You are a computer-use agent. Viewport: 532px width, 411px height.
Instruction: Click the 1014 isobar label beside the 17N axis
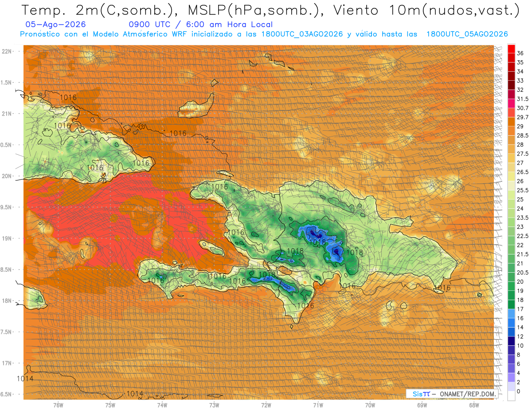click(x=25, y=379)
